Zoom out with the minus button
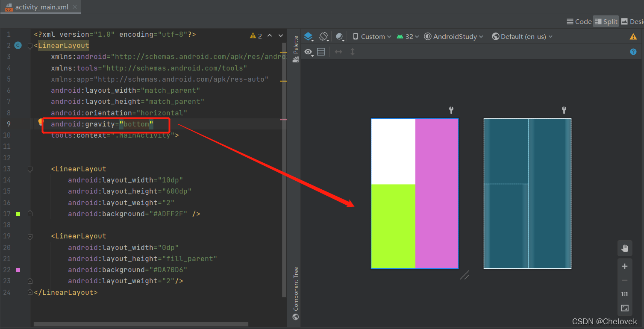Screen dimensions: 644x329 [x=624, y=280]
